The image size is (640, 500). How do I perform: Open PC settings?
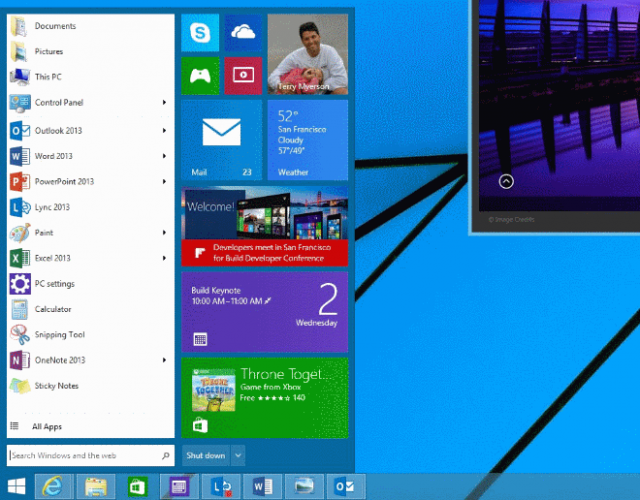(x=91, y=284)
